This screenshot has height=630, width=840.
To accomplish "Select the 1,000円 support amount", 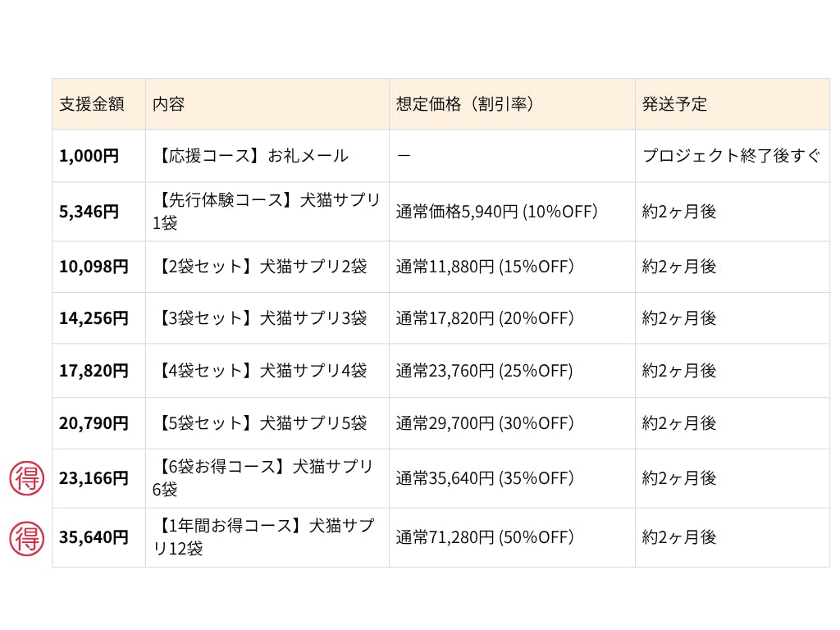I will 89,156.
